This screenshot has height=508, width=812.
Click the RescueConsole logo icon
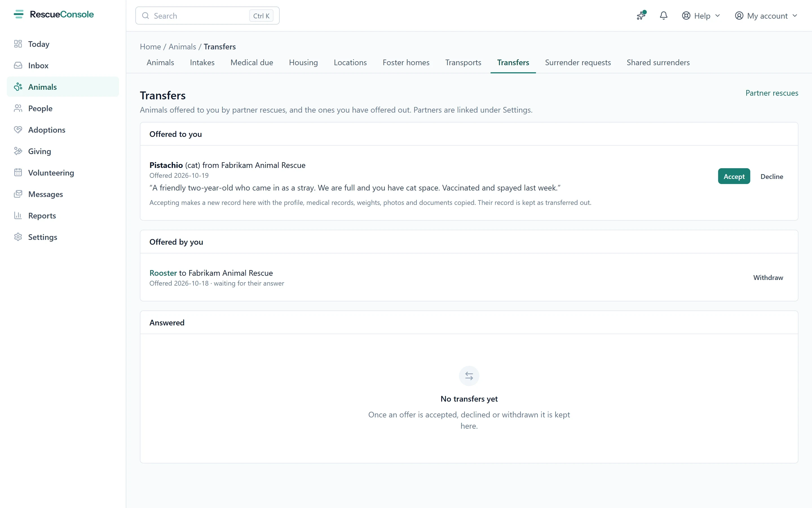19,14
